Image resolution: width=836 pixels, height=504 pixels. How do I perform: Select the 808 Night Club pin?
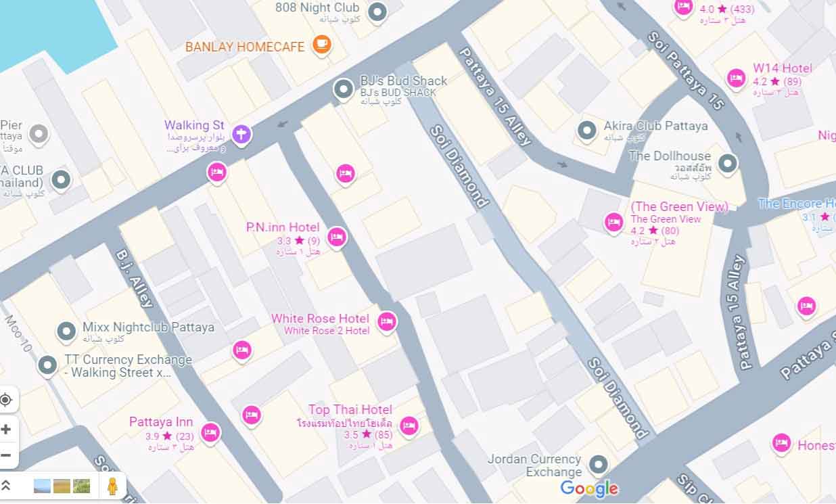[x=377, y=12]
